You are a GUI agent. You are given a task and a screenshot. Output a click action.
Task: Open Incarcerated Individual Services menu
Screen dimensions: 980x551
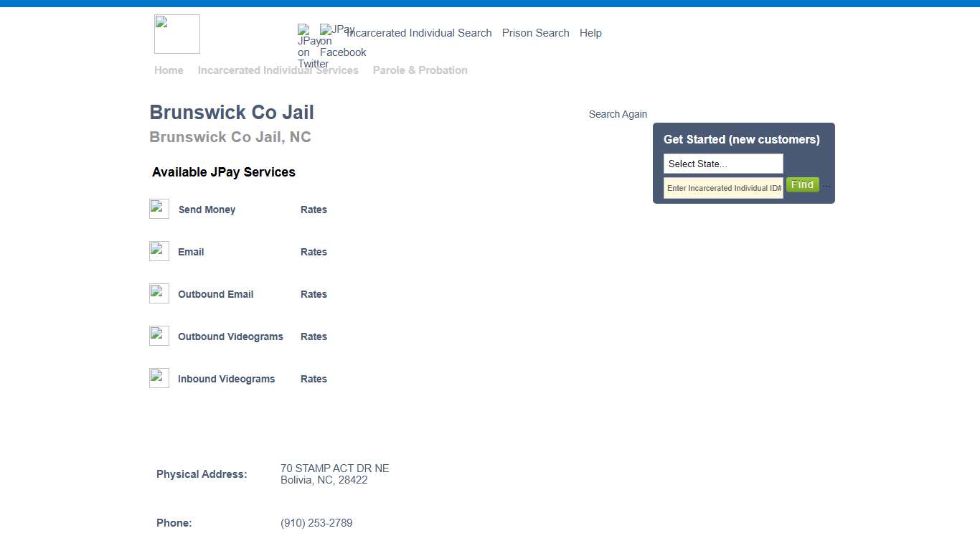tap(278, 70)
